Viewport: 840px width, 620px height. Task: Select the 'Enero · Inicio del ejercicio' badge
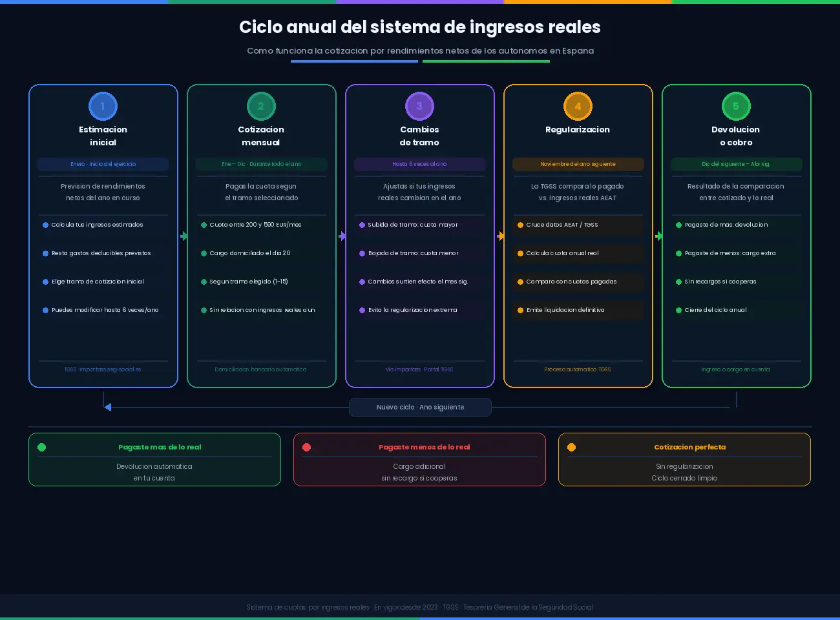click(x=103, y=164)
